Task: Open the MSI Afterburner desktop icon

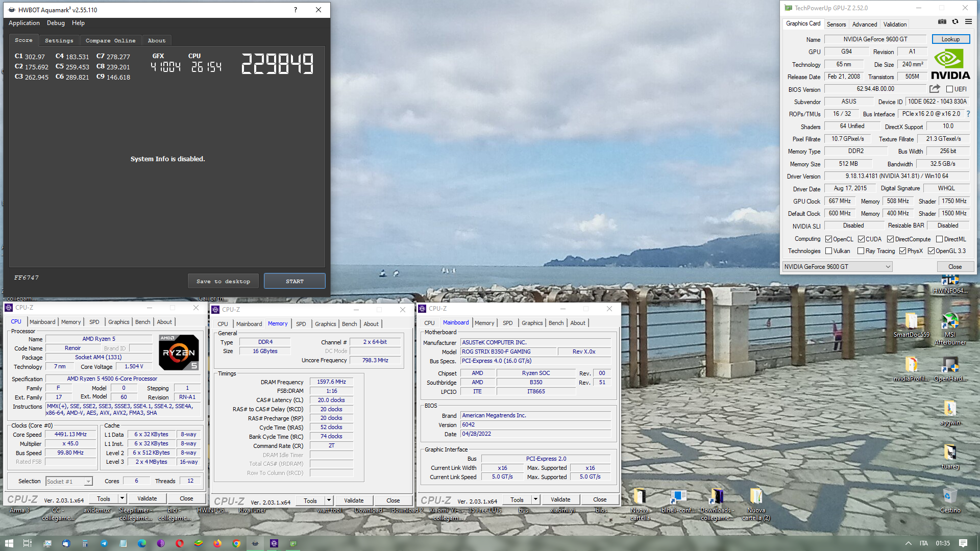Action: click(950, 328)
